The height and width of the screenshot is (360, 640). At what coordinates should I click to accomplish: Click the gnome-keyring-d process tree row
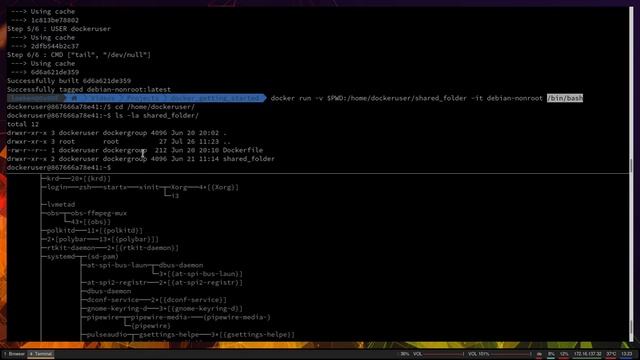(162, 309)
